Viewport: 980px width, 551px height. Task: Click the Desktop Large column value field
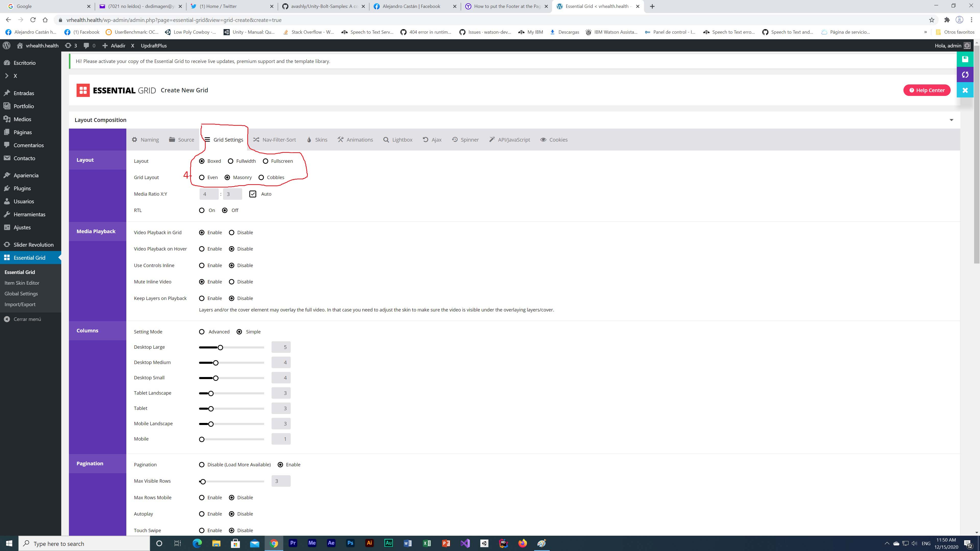[x=281, y=347]
